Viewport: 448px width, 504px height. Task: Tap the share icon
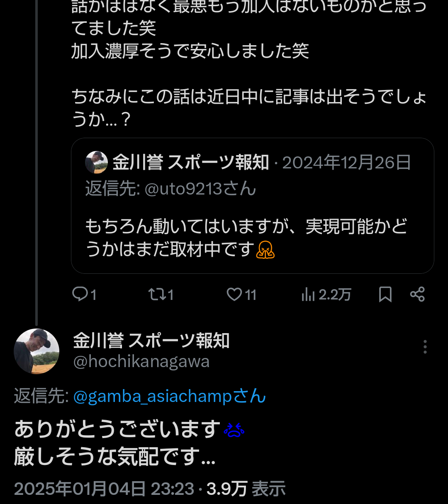(x=417, y=295)
